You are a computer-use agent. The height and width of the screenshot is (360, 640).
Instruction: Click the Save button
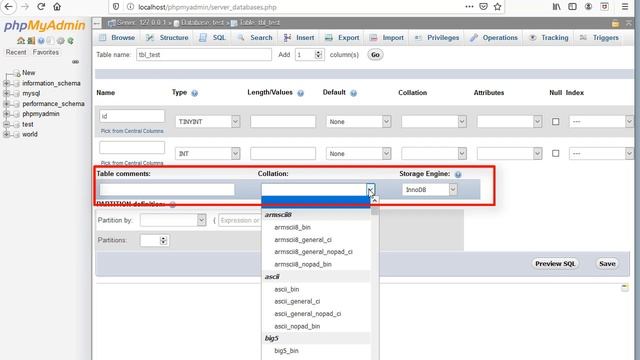coord(607,264)
